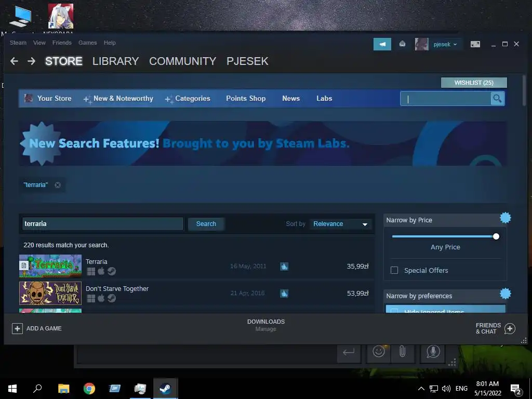
Task: Switch to the LIBRARY tab
Action: [115, 61]
